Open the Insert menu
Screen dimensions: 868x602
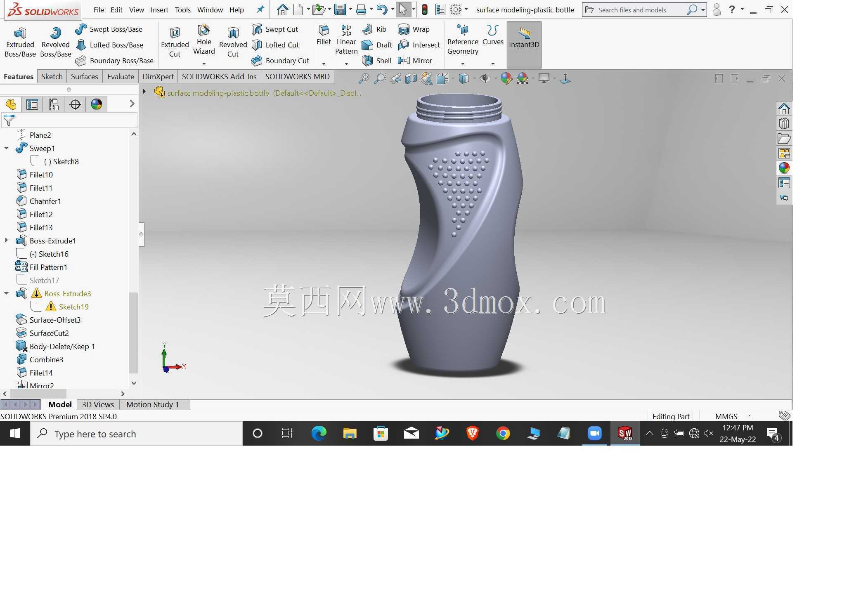(159, 10)
